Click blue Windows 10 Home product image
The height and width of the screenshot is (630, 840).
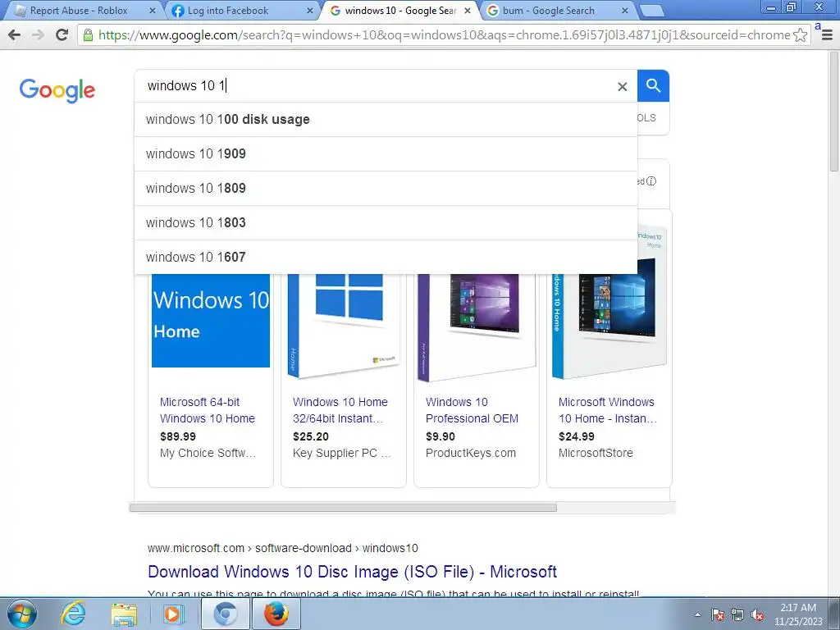[x=211, y=321]
